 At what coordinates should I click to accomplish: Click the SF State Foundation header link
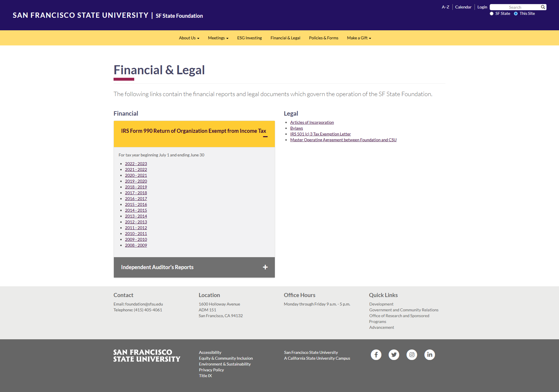[x=179, y=16]
